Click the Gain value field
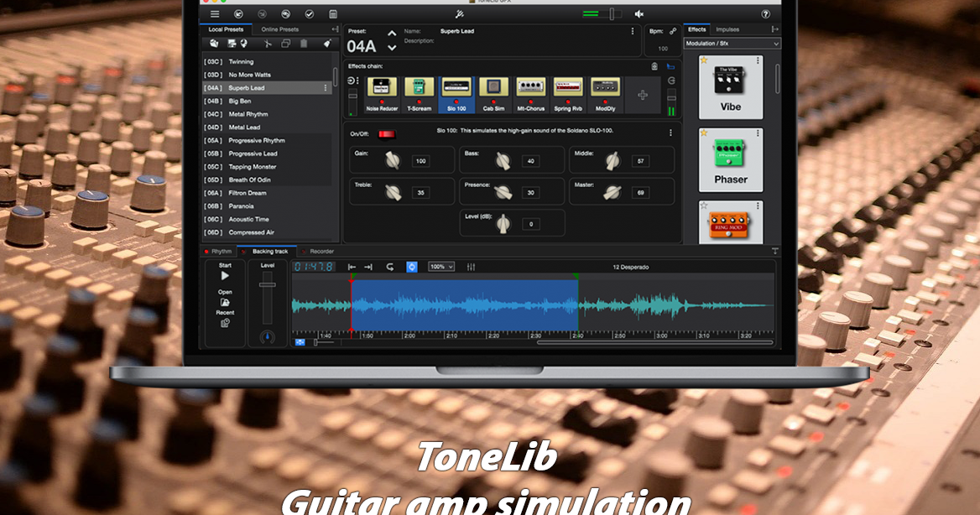 [x=420, y=161]
